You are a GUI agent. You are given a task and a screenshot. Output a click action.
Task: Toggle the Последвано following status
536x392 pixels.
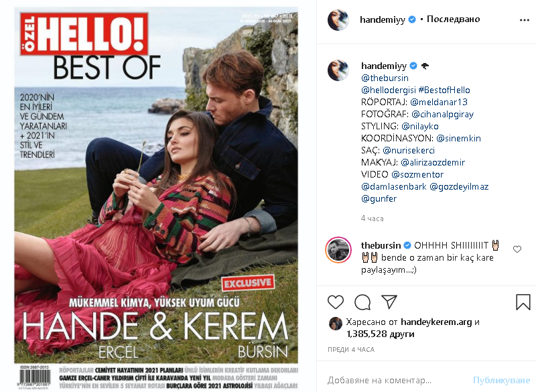click(x=454, y=19)
